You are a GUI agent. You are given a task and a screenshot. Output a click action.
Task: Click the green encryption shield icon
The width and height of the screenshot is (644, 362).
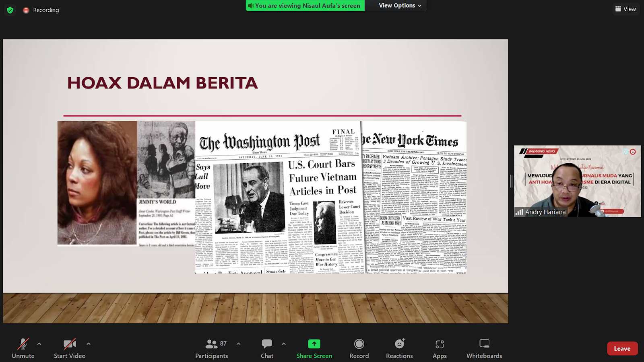click(10, 10)
